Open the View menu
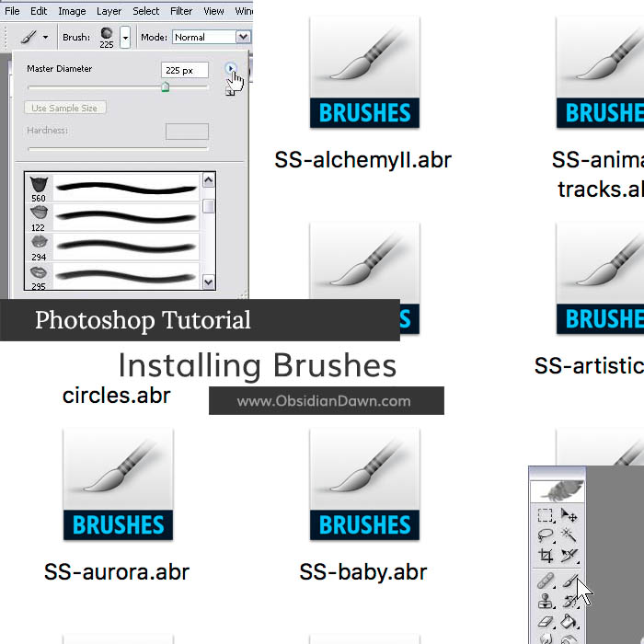 click(213, 11)
